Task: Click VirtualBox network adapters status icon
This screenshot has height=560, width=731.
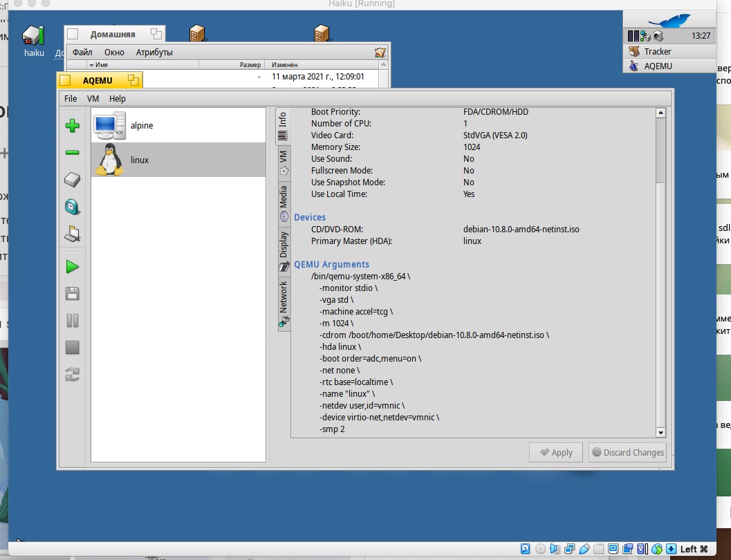Action: [x=569, y=549]
